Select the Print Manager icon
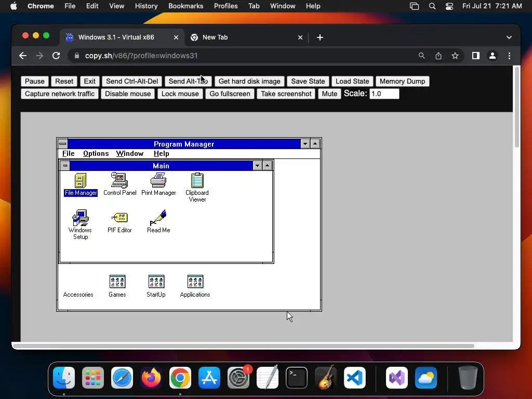The height and width of the screenshot is (399, 532). (x=158, y=184)
